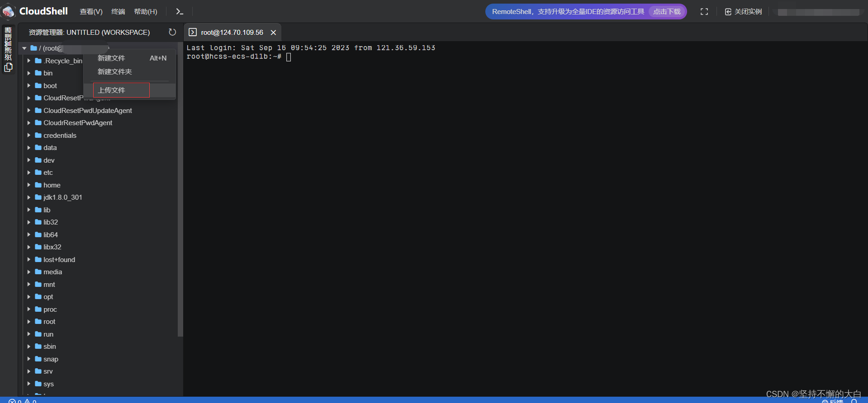Switch to the root@124.70.109.56 terminal tab
This screenshot has height=403, width=868.
[x=232, y=32]
